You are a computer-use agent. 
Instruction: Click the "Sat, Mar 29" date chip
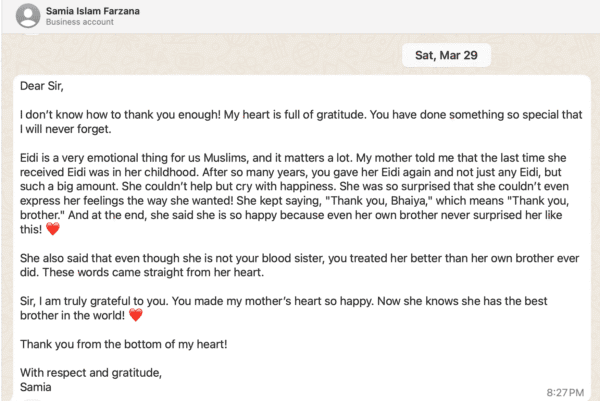click(x=446, y=55)
